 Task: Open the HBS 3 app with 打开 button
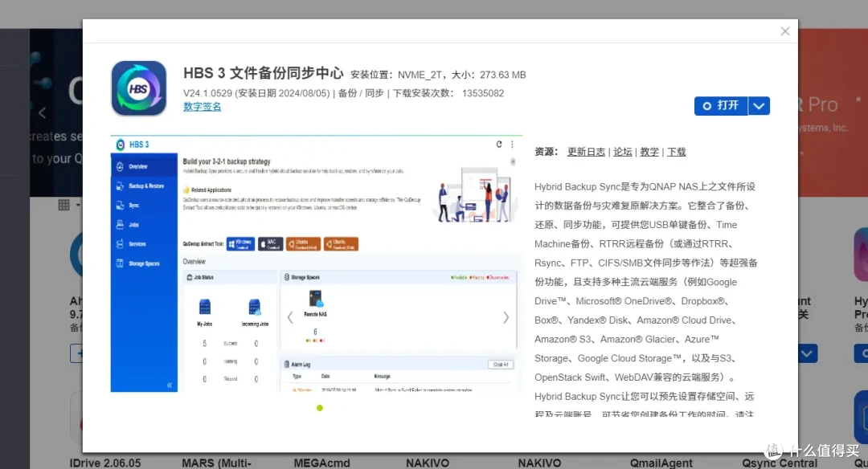pos(721,106)
